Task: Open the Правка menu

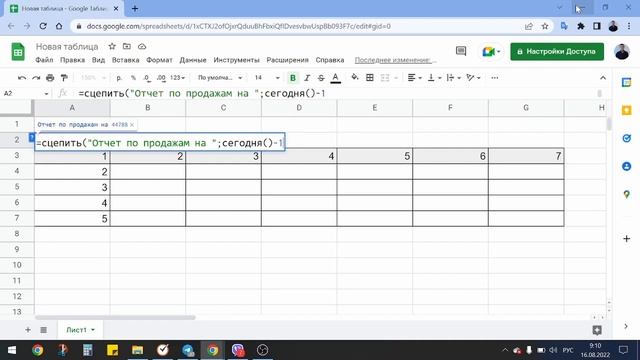Action: 72,60
